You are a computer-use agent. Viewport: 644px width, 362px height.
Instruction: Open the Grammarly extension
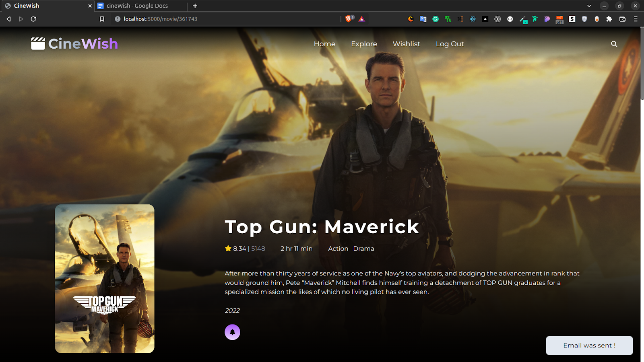pos(436,19)
